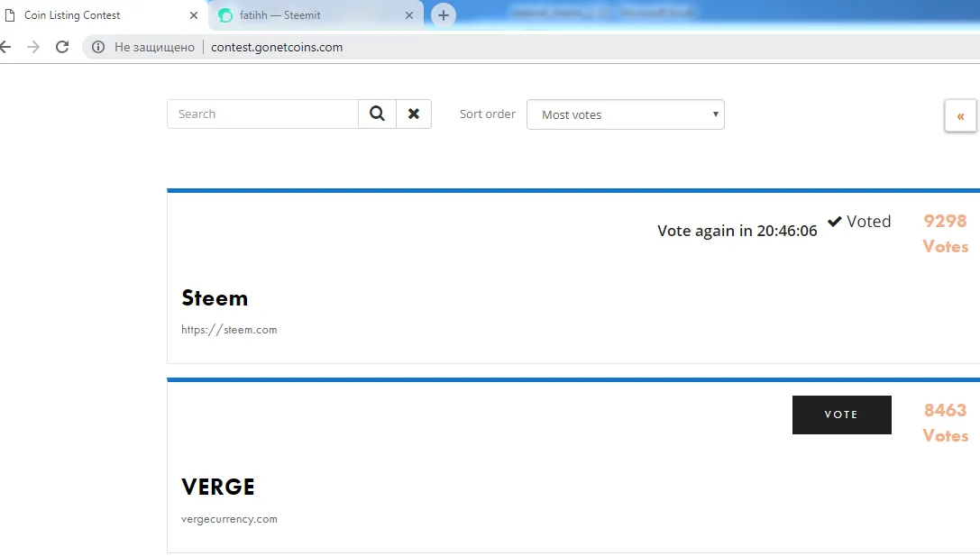Click the Sort order label

point(488,114)
